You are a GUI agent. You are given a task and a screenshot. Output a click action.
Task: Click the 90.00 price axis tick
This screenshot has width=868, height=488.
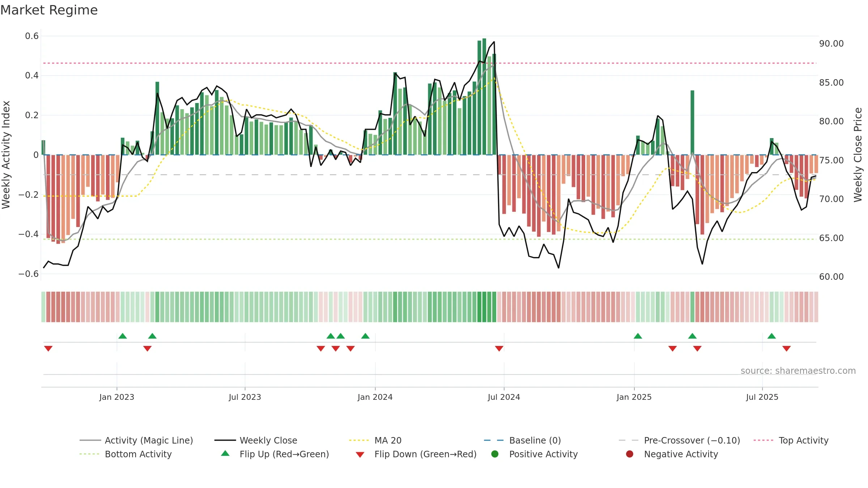point(831,44)
